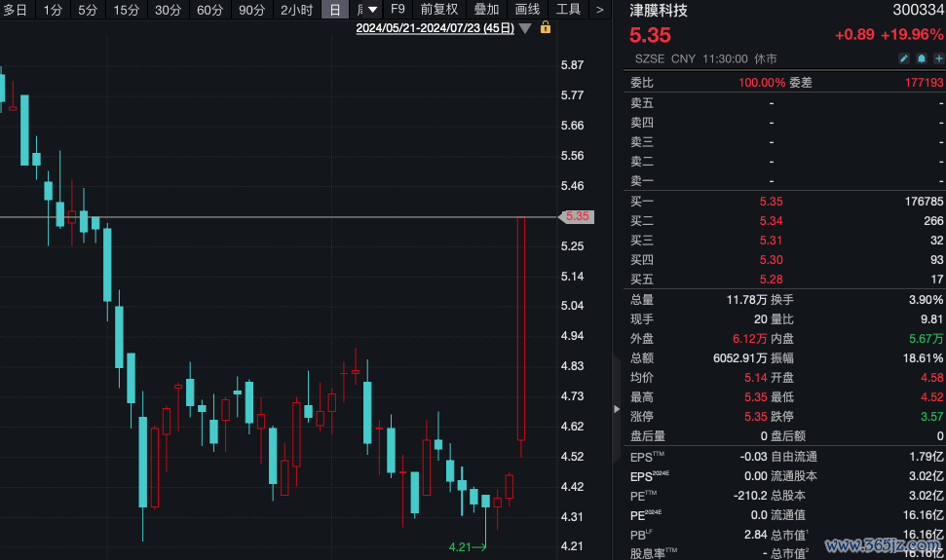
Task: Add stock with the plus icon
Action: tap(939, 58)
